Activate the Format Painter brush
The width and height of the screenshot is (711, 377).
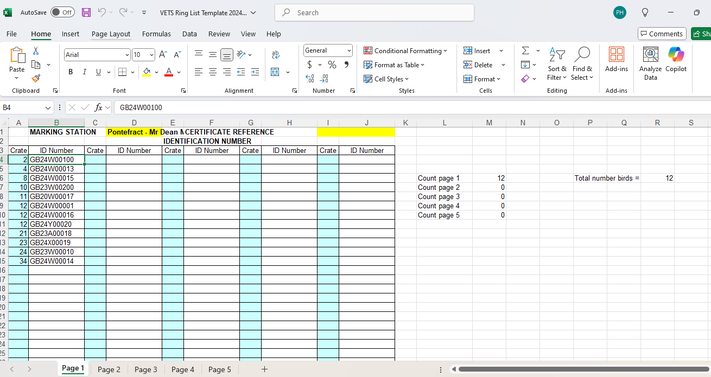pos(36,78)
